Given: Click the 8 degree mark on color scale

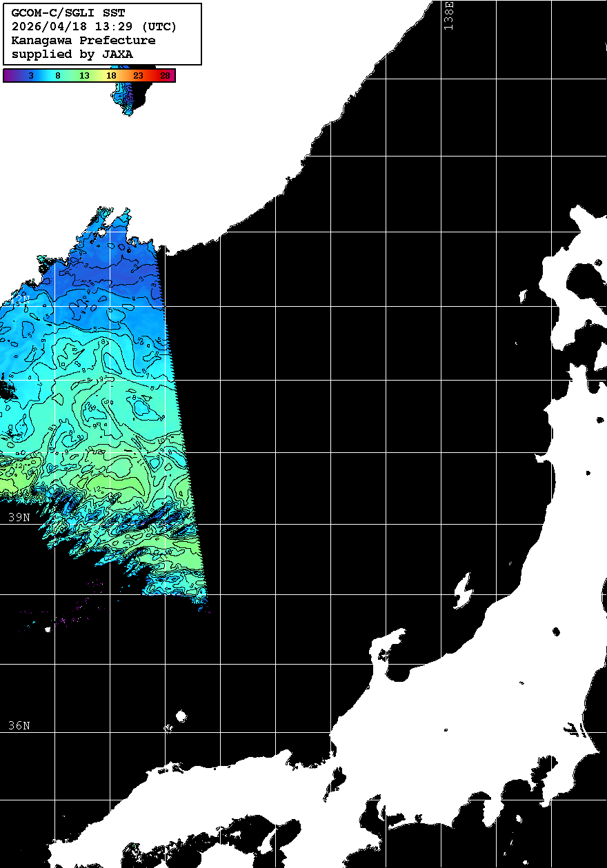Looking at the screenshot, I should tap(58, 76).
